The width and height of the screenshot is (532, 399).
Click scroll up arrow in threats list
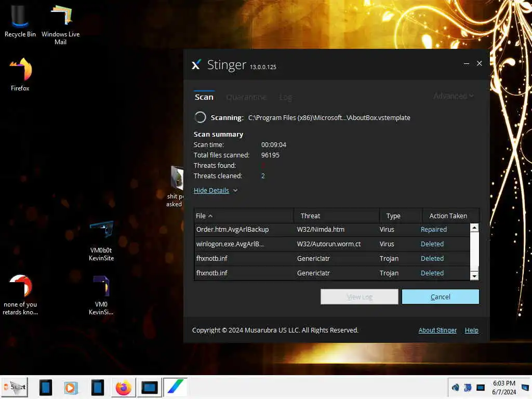(x=474, y=228)
